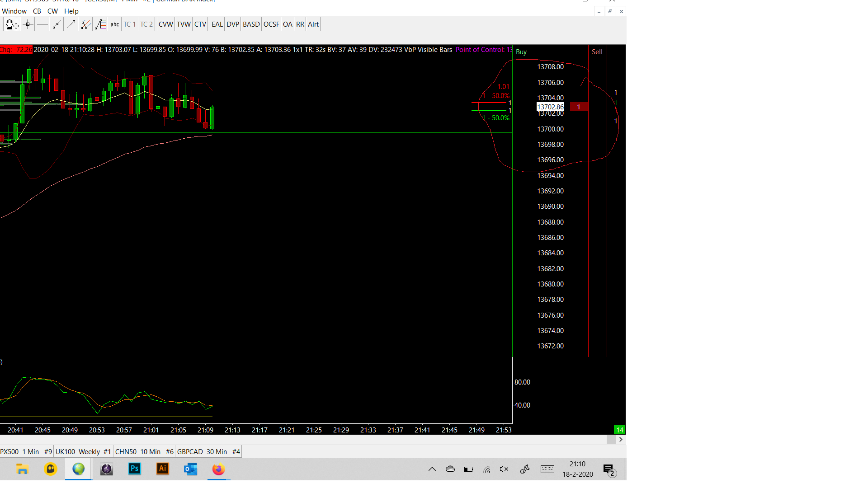Image resolution: width=868 pixels, height=488 pixels.
Task: Select the hand pan interaction tool
Action: point(12,24)
